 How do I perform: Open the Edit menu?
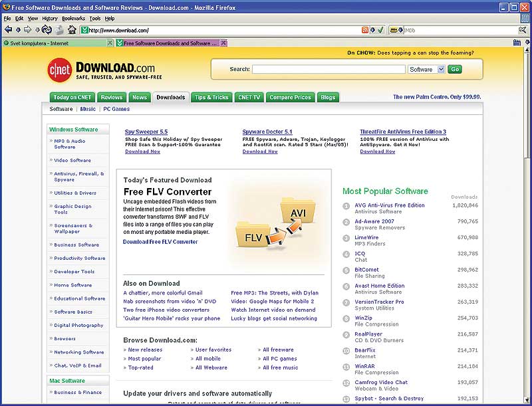(x=19, y=19)
